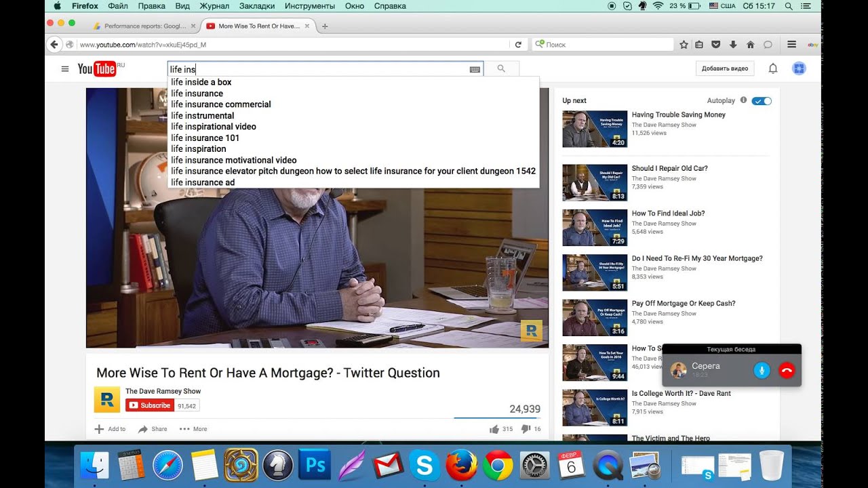This screenshot has width=868, height=488.
Task: Switch to the Performance reports tab
Action: (x=144, y=26)
